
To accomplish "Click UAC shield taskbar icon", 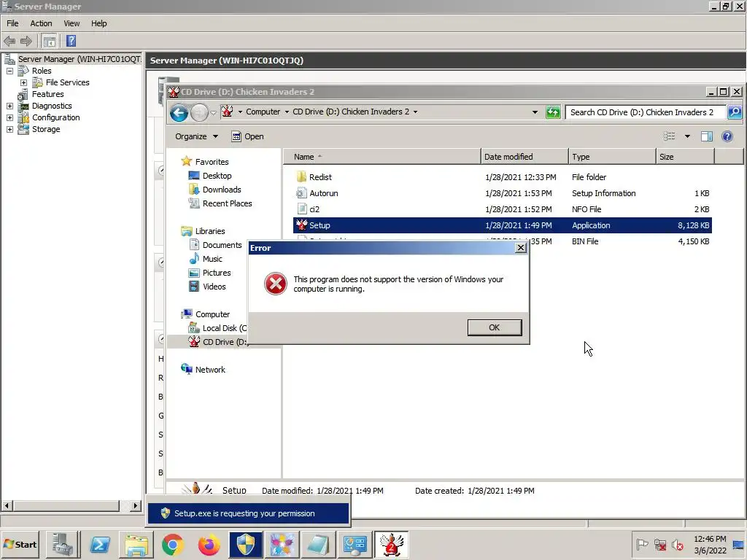I will (245, 545).
